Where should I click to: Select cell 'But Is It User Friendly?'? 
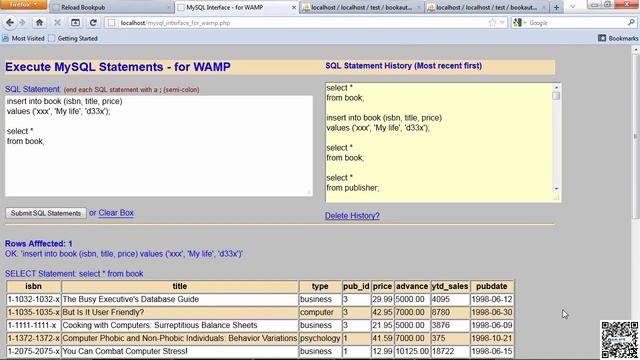tap(180, 312)
